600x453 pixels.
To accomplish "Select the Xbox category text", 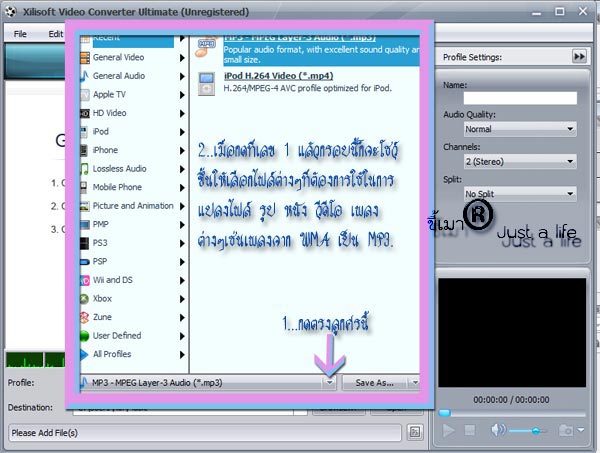I will click(102, 298).
